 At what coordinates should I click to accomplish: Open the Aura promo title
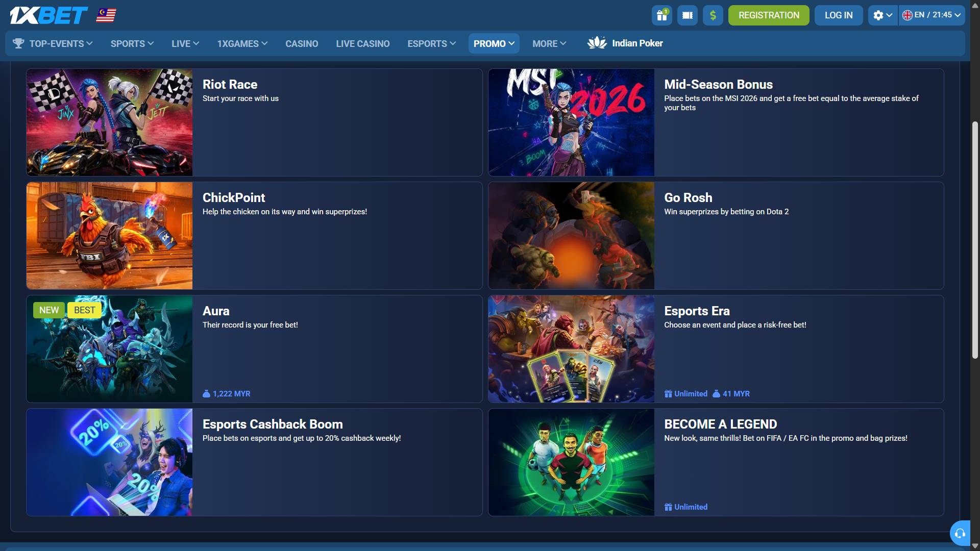click(x=216, y=311)
